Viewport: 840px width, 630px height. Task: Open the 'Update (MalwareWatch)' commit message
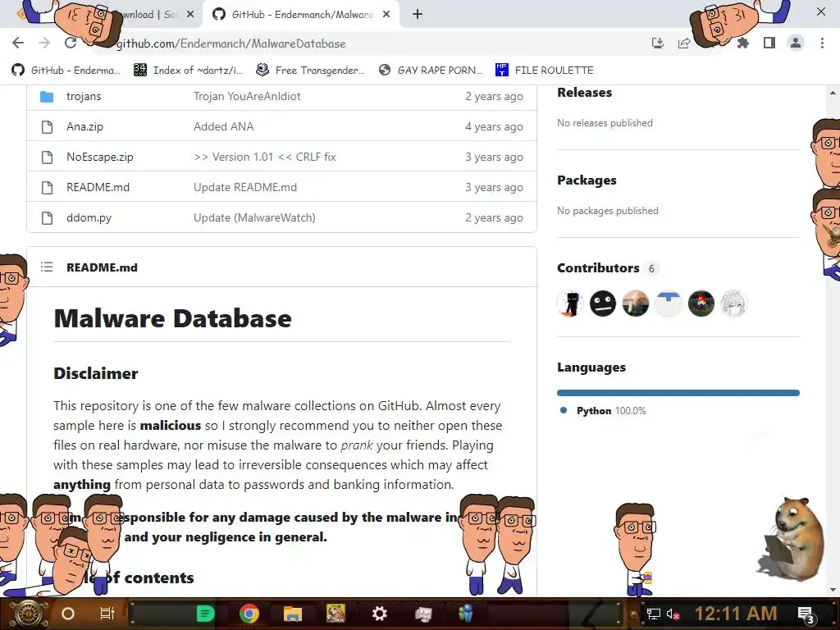(254, 218)
